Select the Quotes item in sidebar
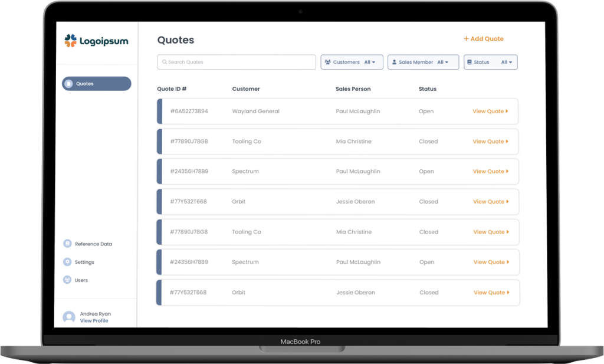The image size is (604, 364). pos(97,84)
